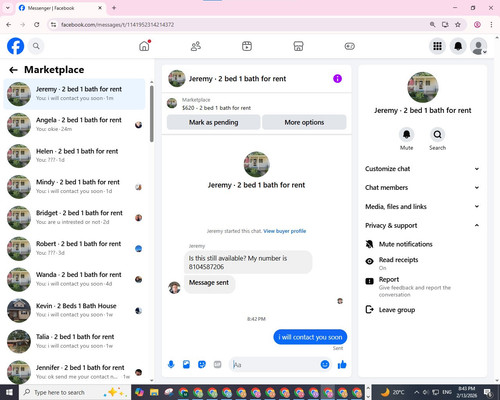Show hidden system tray icons
Screen dimensions: 500x400
(417, 392)
